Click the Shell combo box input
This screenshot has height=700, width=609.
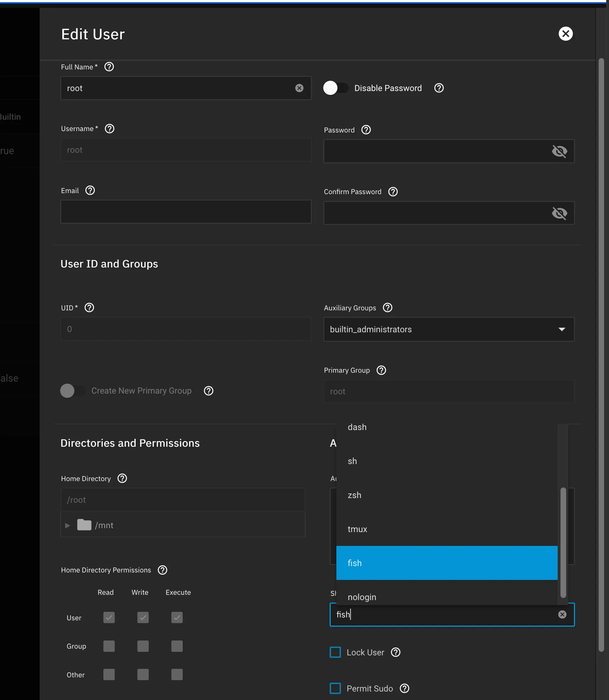pyautogui.click(x=446, y=615)
